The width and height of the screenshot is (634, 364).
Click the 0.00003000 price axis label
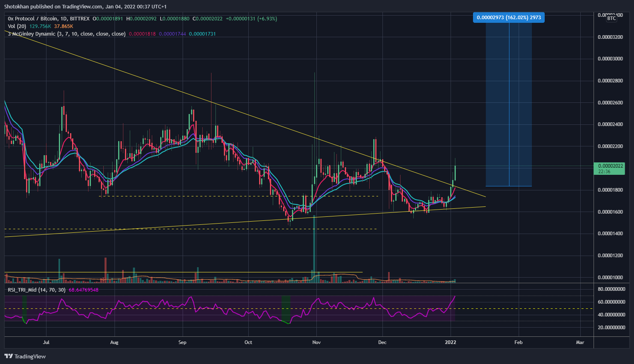[x=610, y=59]
